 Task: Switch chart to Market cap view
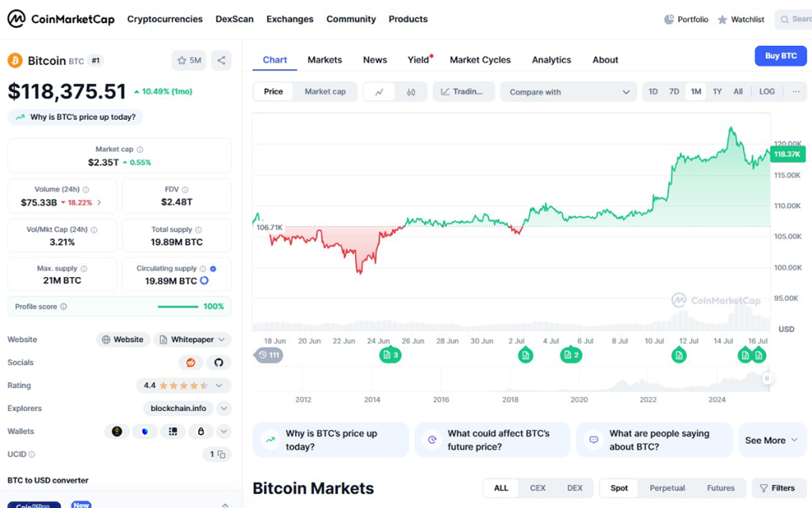click(324, 92)
